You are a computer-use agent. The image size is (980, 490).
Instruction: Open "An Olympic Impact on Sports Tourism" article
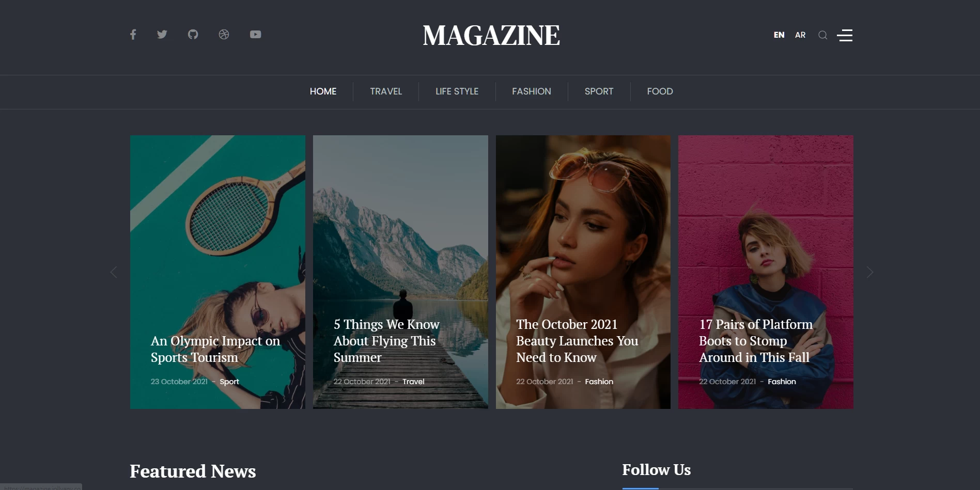coord(215,349)
